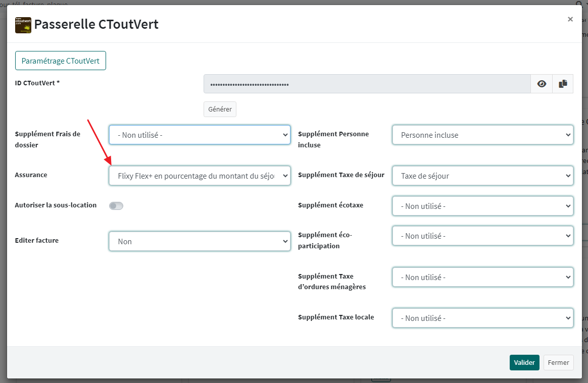The width and height of the screenshot is (588, 383).
Task: Open the Supplément Frais de dossier dropdown
Action: pos(200,135)
